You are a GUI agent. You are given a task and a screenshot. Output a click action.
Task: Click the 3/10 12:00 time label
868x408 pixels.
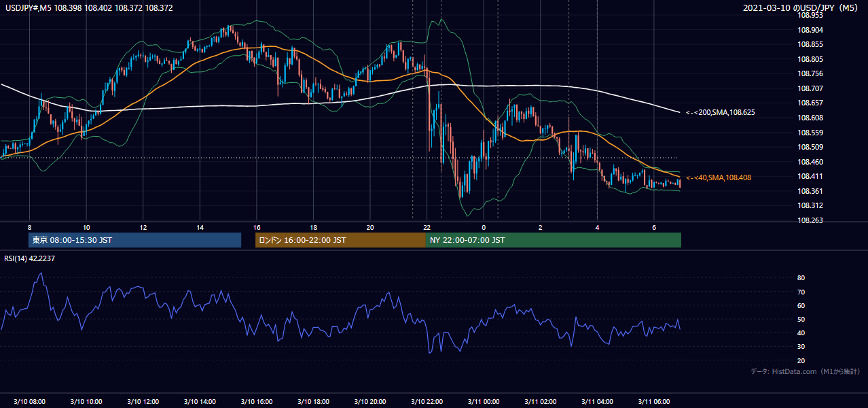[143, 402]
